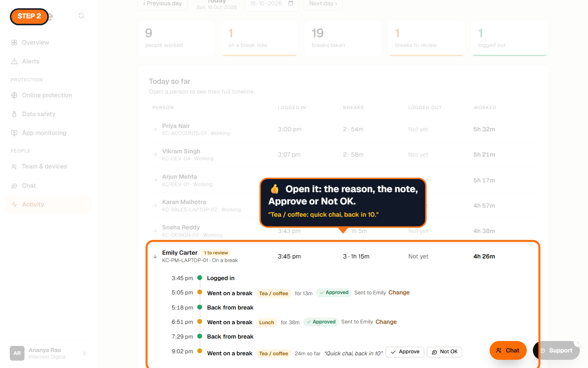Click the '1 to review' badge

tap(216, 253)
